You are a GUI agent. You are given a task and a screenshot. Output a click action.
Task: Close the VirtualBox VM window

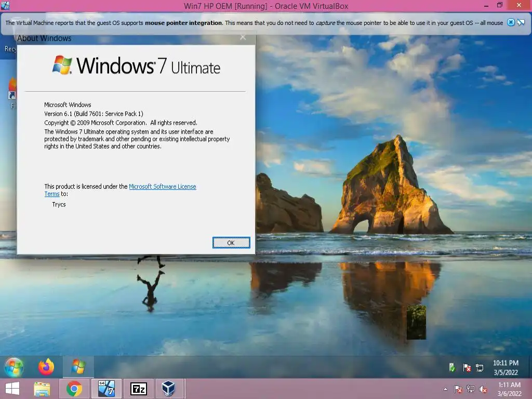(519, 5)
